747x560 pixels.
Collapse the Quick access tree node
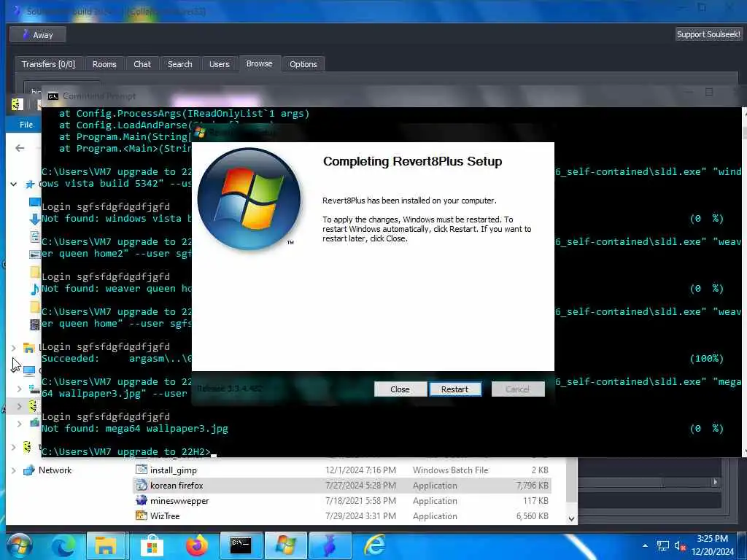click(x=14, y=184)
